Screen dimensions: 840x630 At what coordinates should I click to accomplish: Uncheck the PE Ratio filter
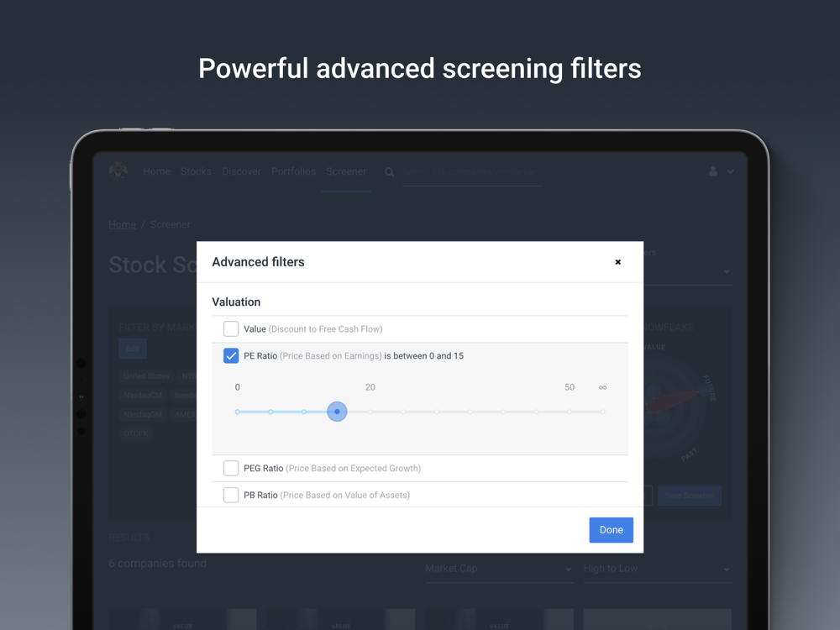point(231,356)
